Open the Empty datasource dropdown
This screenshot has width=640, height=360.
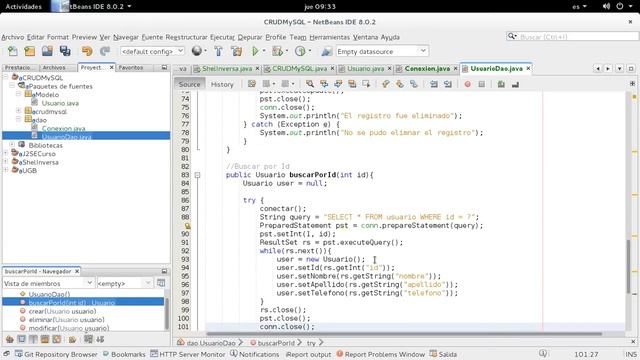tap(382, 51)
